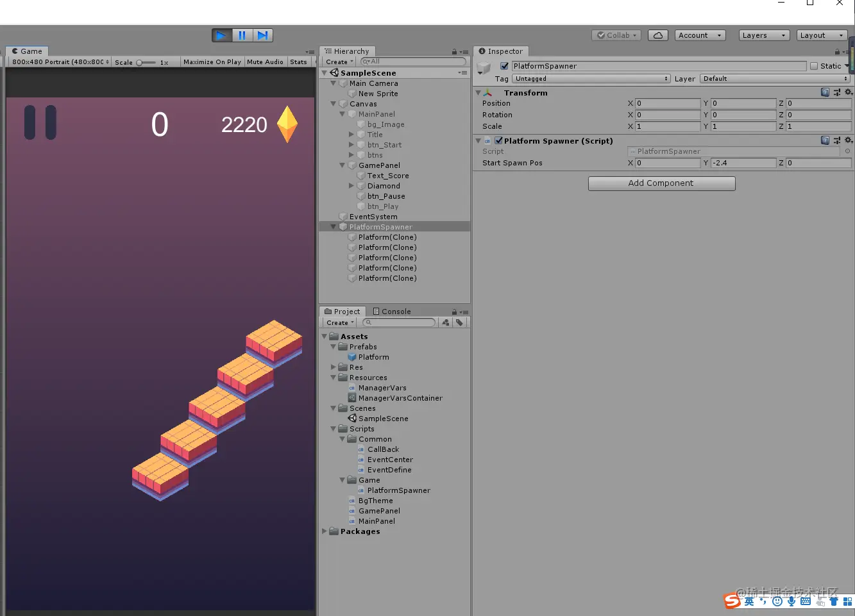Toggle the Stats overlay button

(x=298, y=62)
